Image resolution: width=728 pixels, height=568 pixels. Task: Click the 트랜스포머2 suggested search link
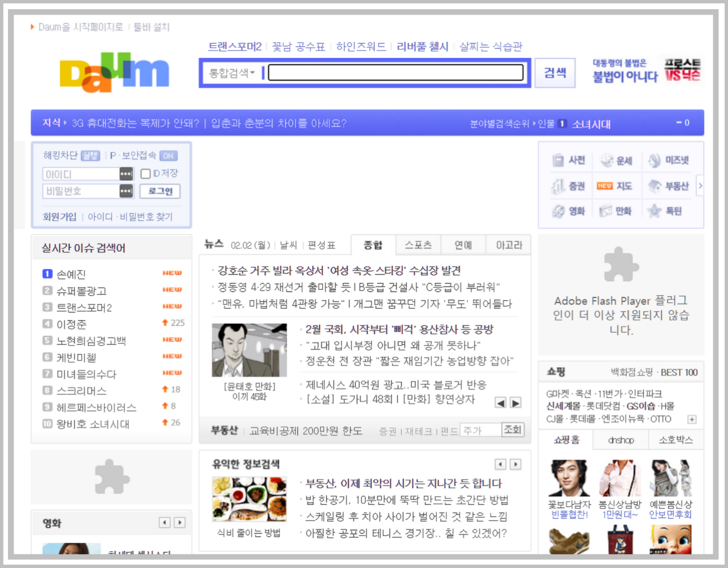pos(235,46)
